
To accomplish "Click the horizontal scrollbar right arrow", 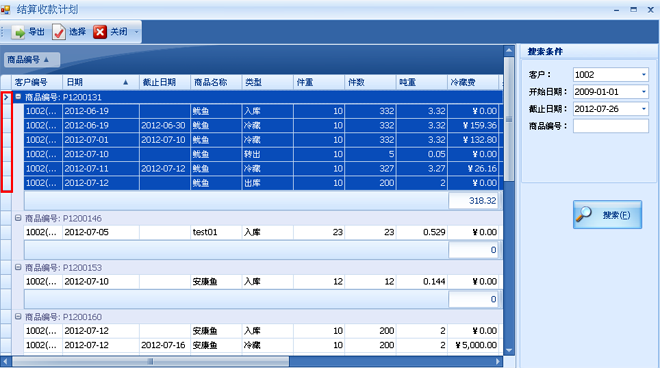I will 498,361.
